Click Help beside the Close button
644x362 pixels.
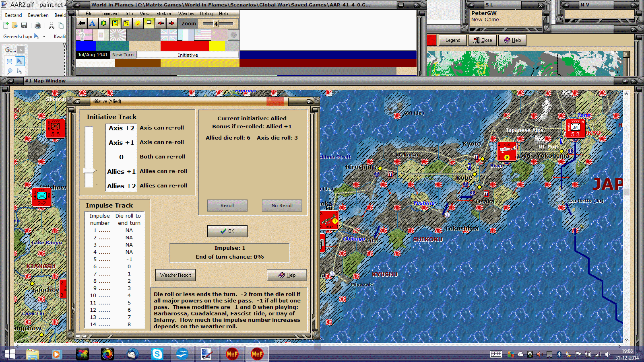[512, 40]
